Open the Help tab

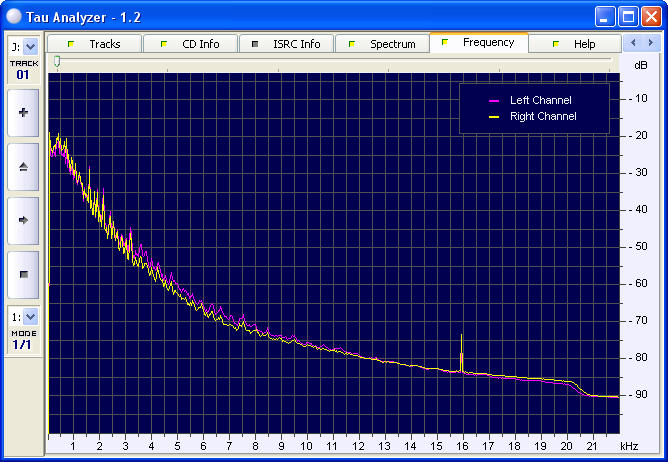[x=575, y=44]
